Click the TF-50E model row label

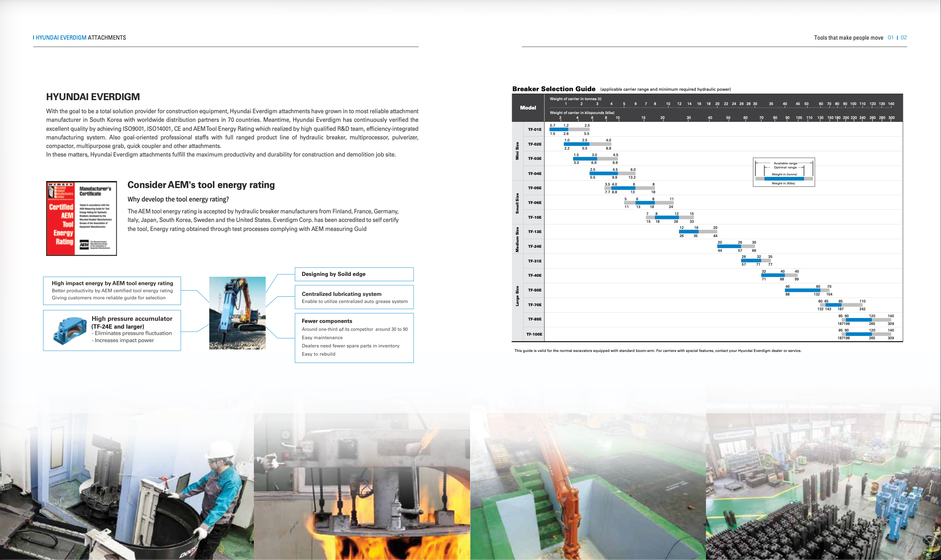click(x=535, y=290)
